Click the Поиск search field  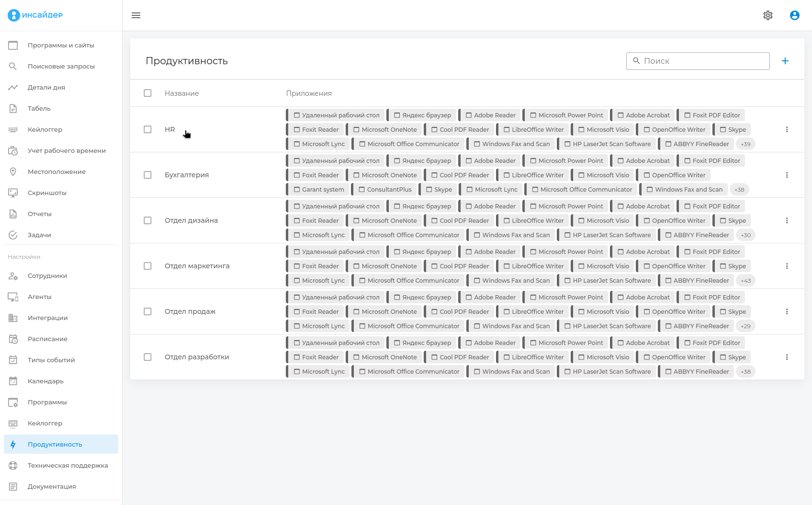703,61
